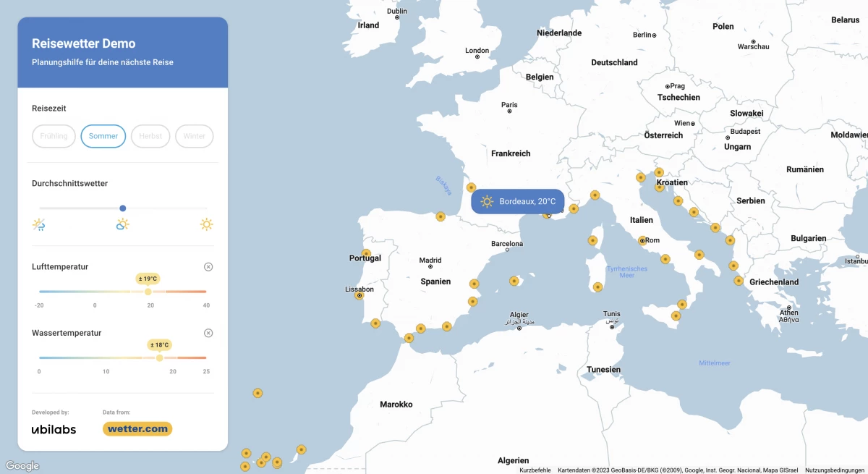Click the sun icon in Bordeaux tooltip

tap(487, 201)
